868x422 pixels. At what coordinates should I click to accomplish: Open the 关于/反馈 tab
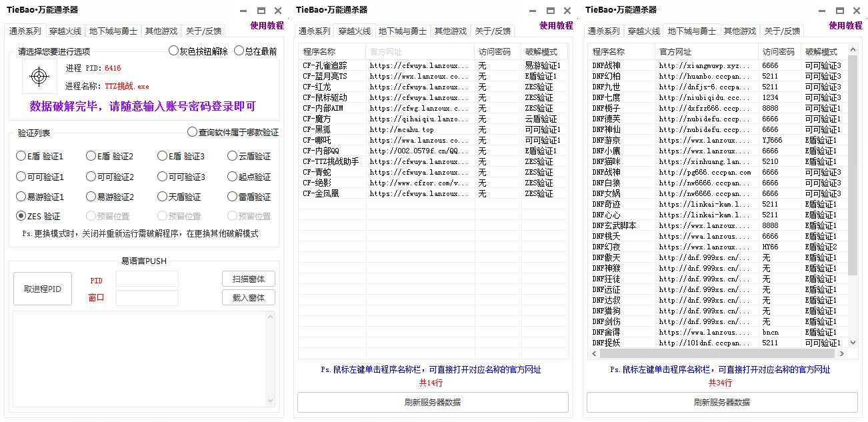tap(203, 31)
